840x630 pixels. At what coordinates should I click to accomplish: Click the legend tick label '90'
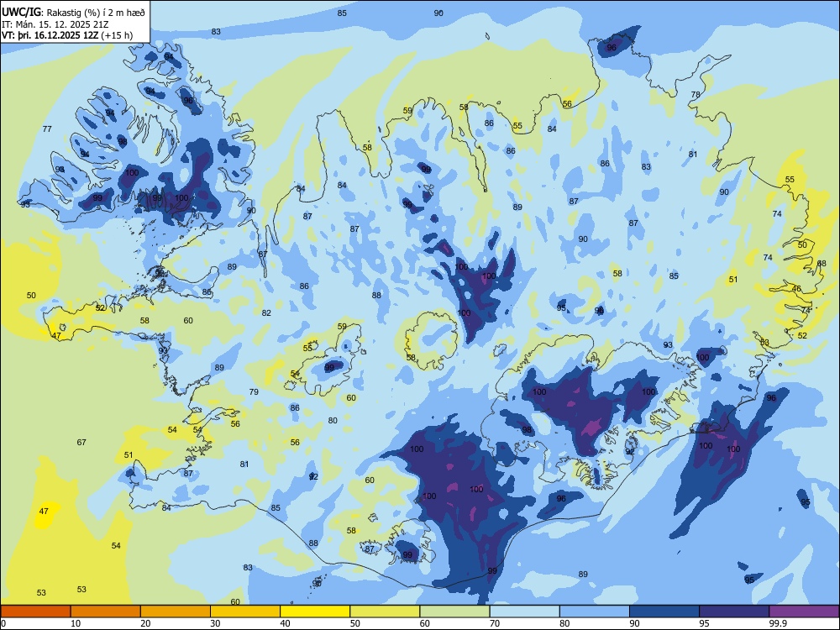pyautogui.click(x=635, y=623)
